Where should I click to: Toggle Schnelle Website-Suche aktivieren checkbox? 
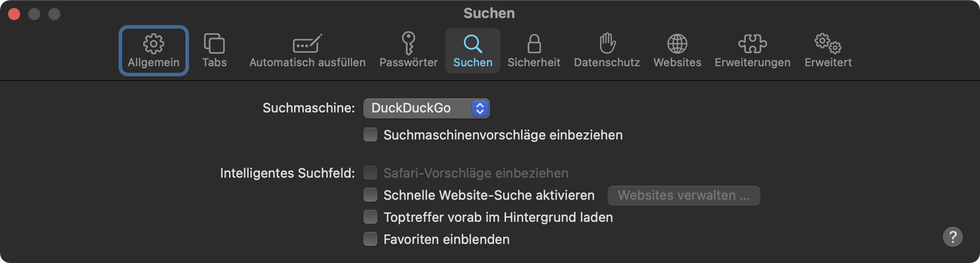click(x=370, y=195)
